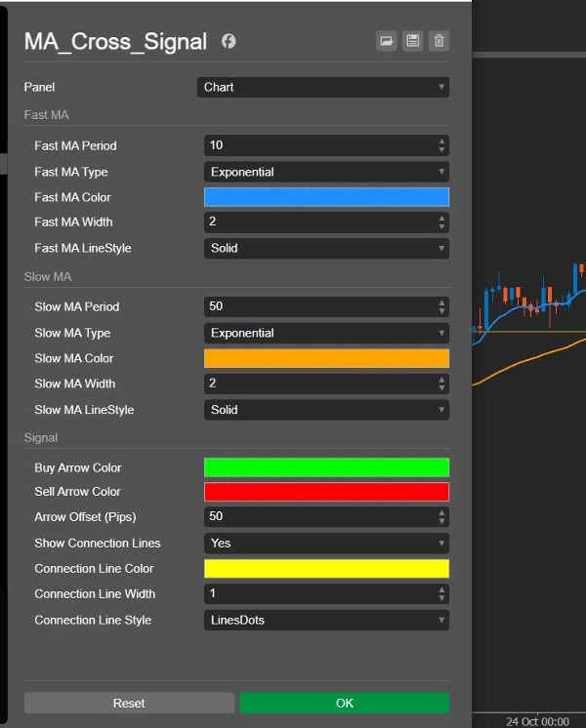Screen dimensions: 586x728
Task: Change the red Sell Arrow Color
Action: pyautogui.click(x=326, y=492)
